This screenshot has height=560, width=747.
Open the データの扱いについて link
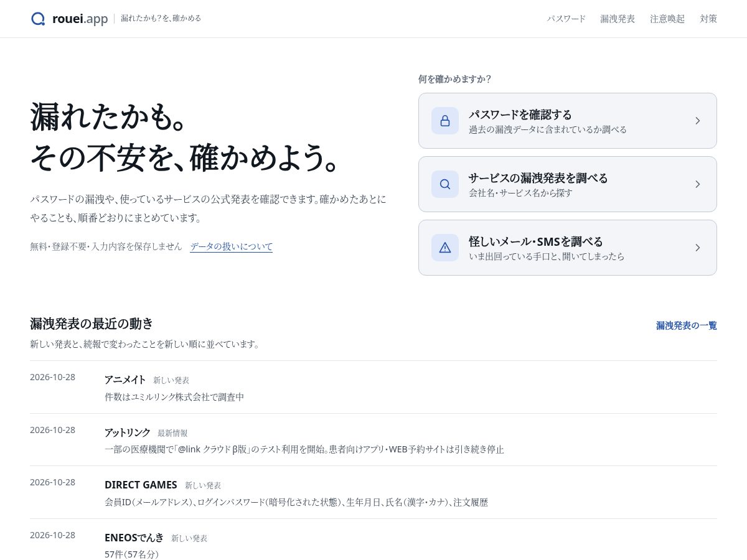coord(232,246)
